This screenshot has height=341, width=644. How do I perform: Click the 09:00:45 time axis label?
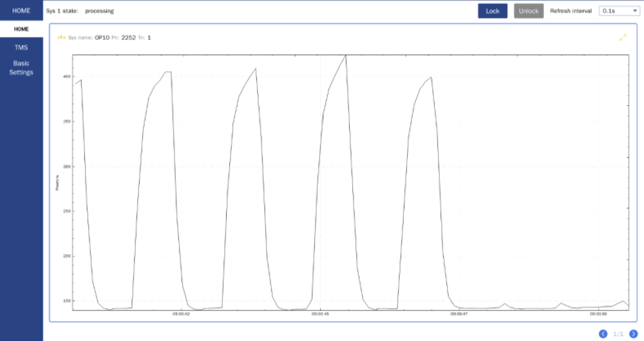pos(320,314)
